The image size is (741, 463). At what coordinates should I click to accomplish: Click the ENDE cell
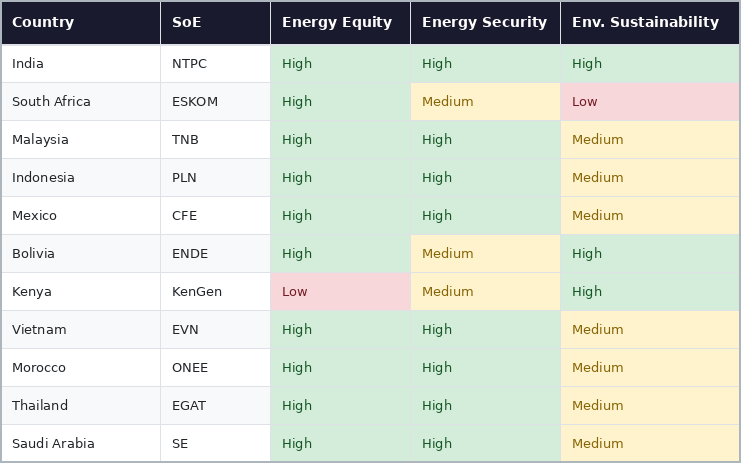[215, 254]
